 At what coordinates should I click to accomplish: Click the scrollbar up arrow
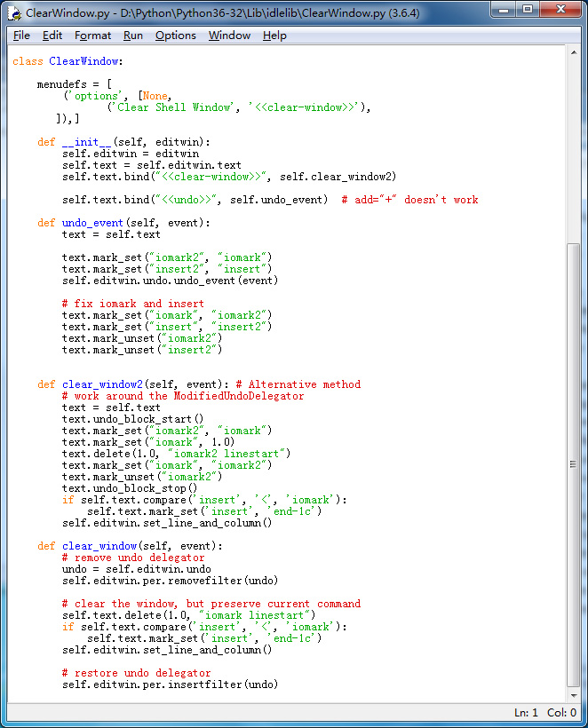click(x=574, y=52)
